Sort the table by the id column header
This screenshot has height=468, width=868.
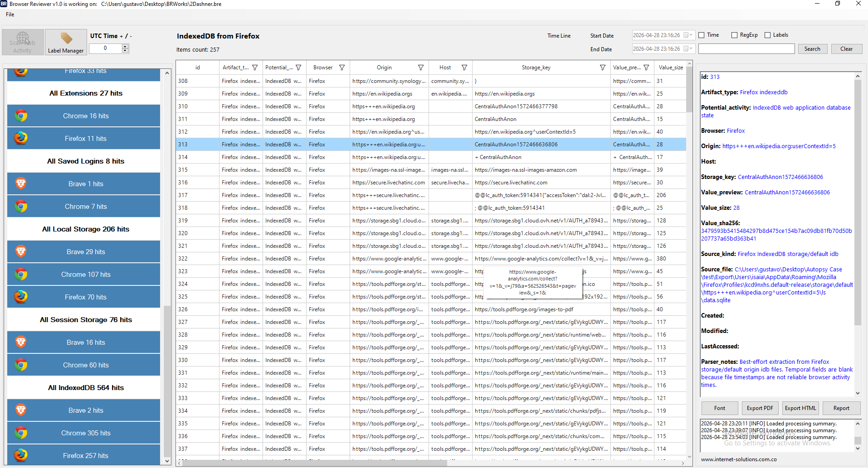198,68
